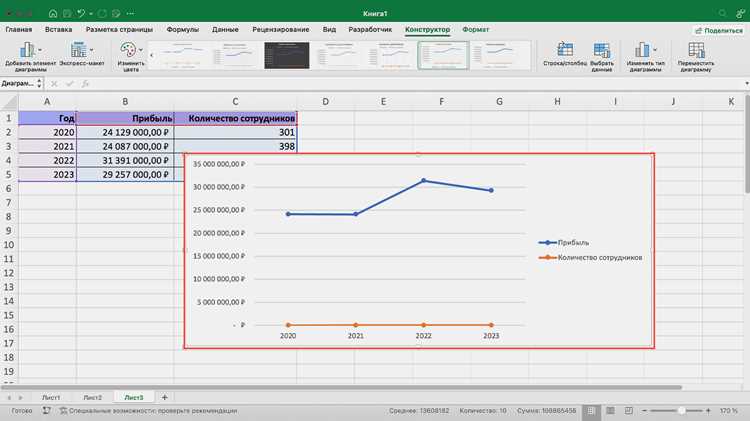
Task: Adjust the zoom slider handle
Action: tap(682, 411)
